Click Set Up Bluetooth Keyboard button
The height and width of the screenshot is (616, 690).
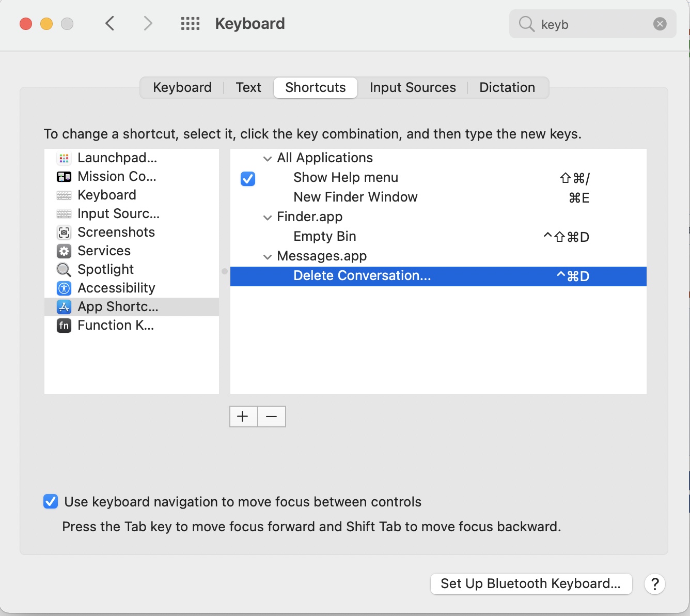[530, 584]
